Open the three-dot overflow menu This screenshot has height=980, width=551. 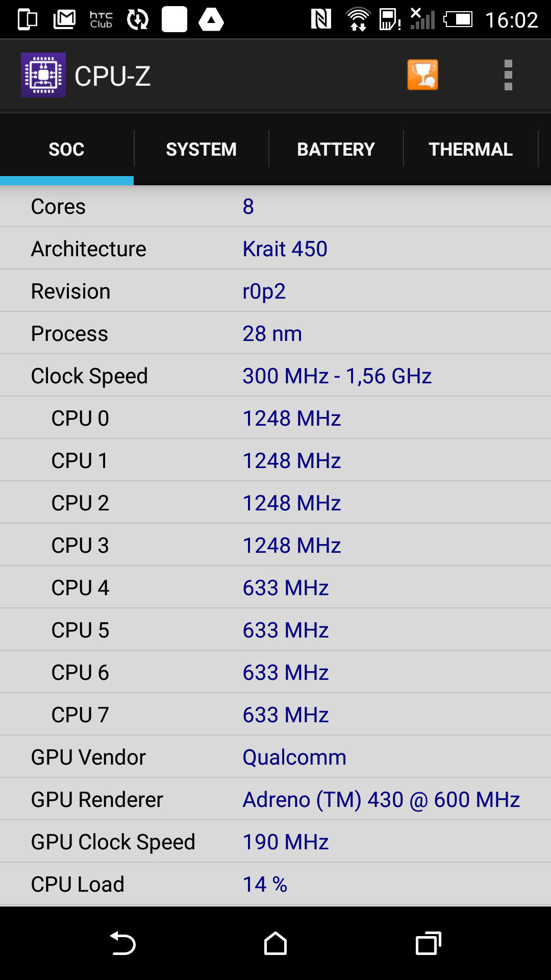click(x=508, y=75)
